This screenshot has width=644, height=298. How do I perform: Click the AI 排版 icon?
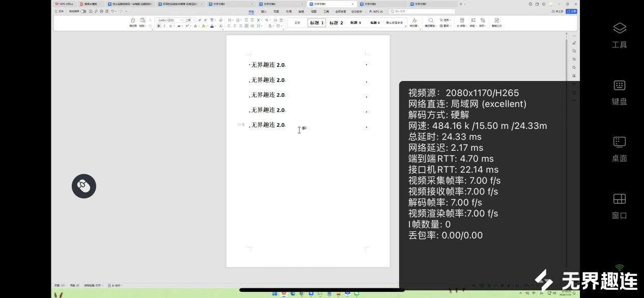point(462,20)
